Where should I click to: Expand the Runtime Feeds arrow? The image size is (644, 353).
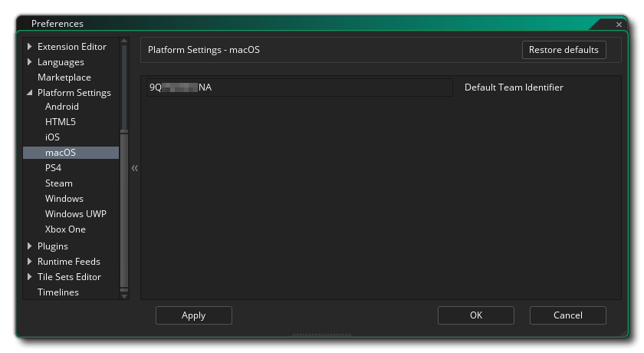(x=30, y=262)
